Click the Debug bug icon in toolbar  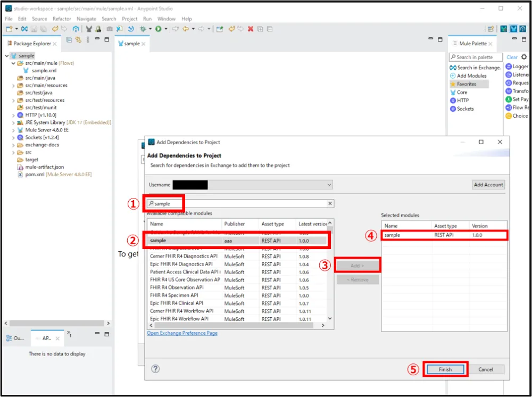click(143, 29)
